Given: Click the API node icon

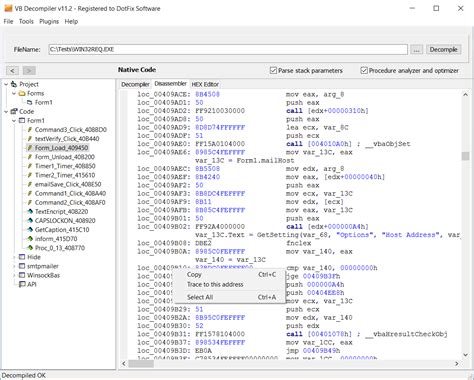Looking at the screenshot, I should point(22,284).
